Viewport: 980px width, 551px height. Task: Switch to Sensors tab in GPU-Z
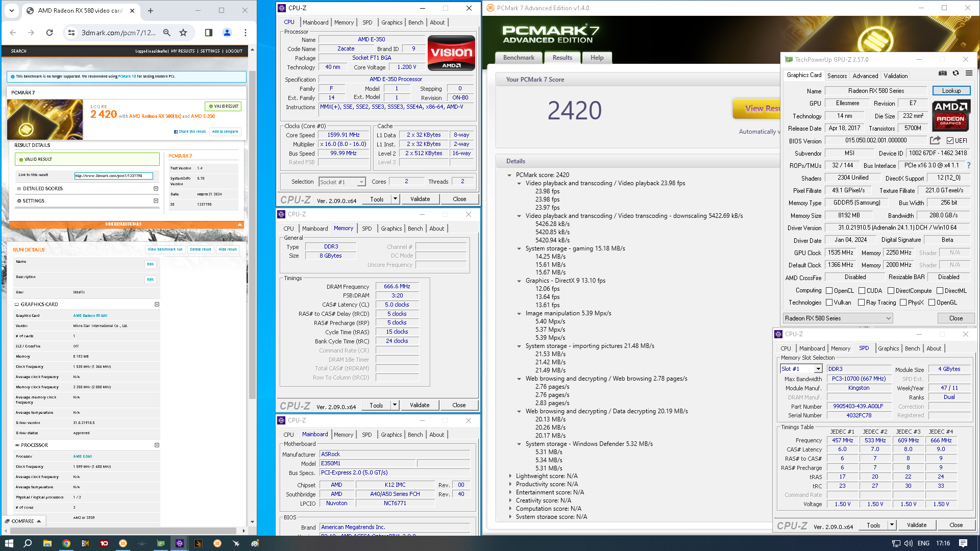pyautogui.click(x=837, y=76)
